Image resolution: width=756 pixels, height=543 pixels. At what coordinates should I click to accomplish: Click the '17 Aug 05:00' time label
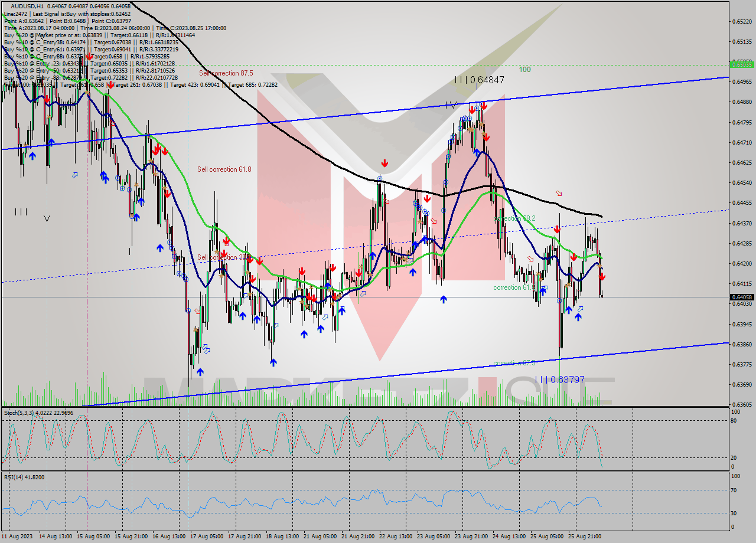tap(208, 537)
